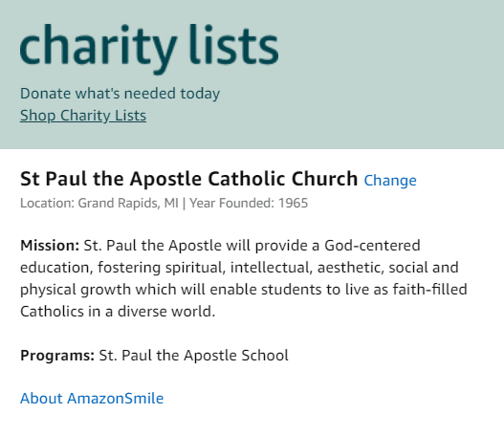504x435 pixels.
Task: Click the vertical bar separator before Year Founded
Action: point(184,204)
